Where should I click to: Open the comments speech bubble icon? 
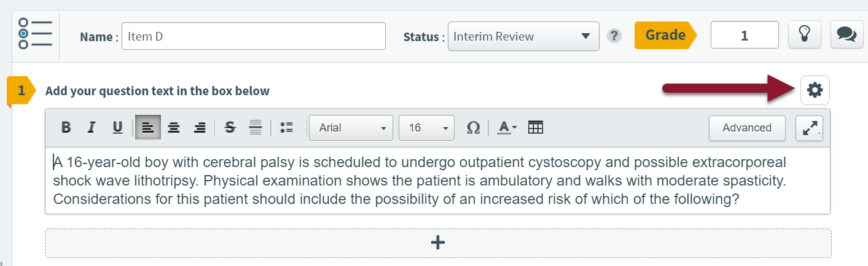tap(846, 35)
